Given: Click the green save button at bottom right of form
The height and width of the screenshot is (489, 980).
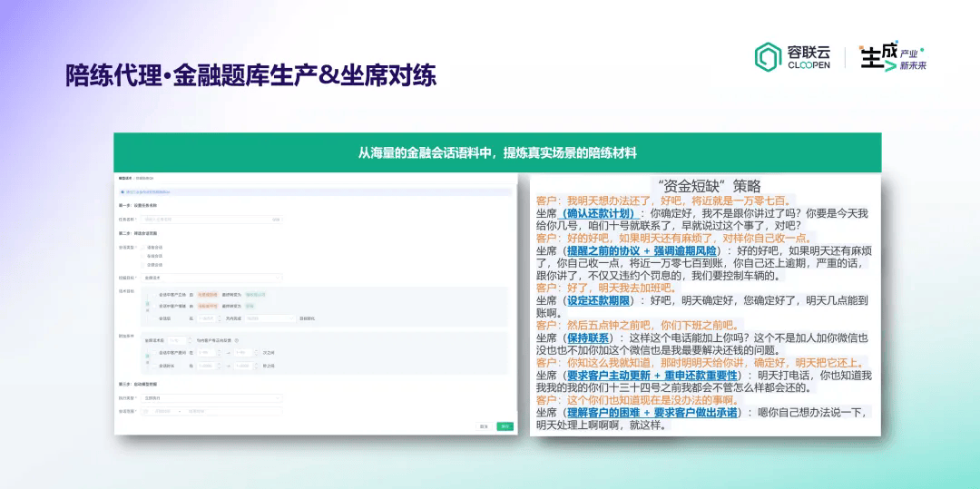Looking at the screenshot, I should point(505,426).
